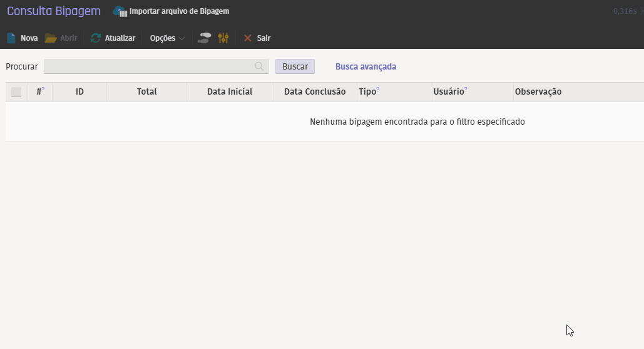The image size is (644, 349).
Task: Sort by the Data Conclusão column header
Action: (x=314, y=92)
